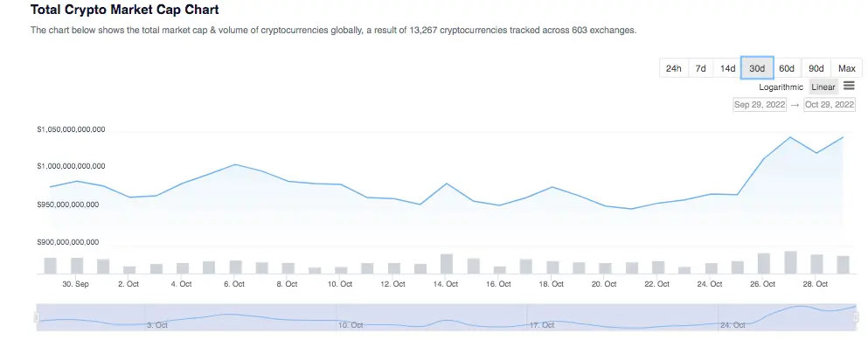Select the 30d time range
The height and width of the screenshot is (340, 868).
(757, 68)
